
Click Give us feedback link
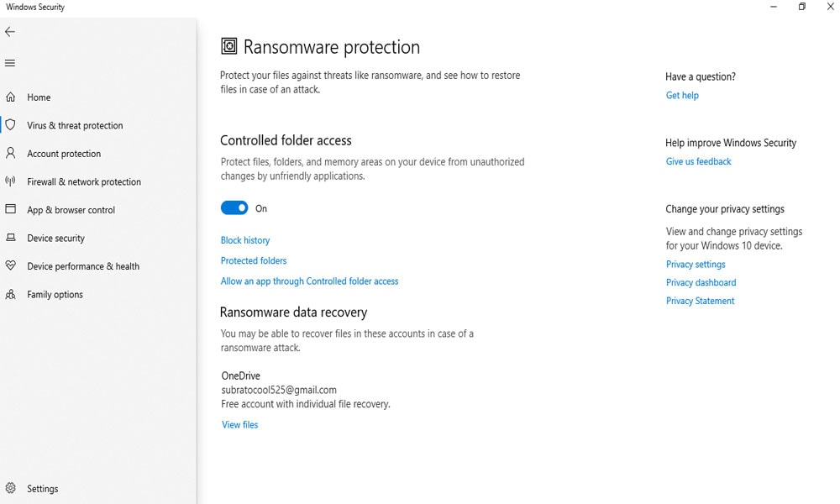pyautogui.click(x=699, y=162)
